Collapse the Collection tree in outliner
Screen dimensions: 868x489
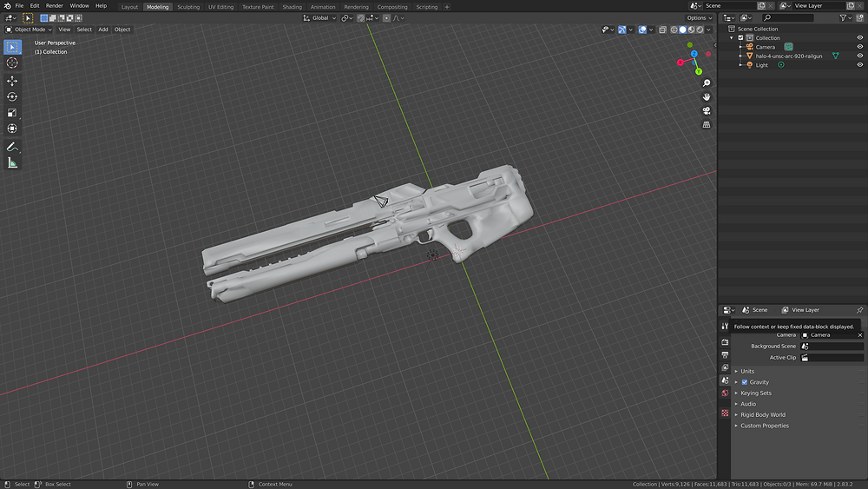click(x=732, y=38)
